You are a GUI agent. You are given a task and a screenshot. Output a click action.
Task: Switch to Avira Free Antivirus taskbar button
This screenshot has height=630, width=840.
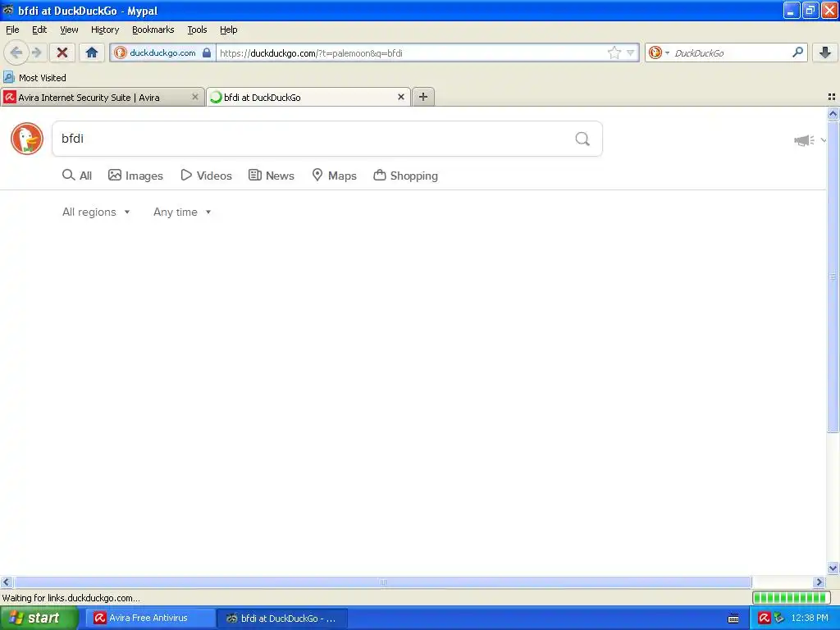[x=150, y=618]
